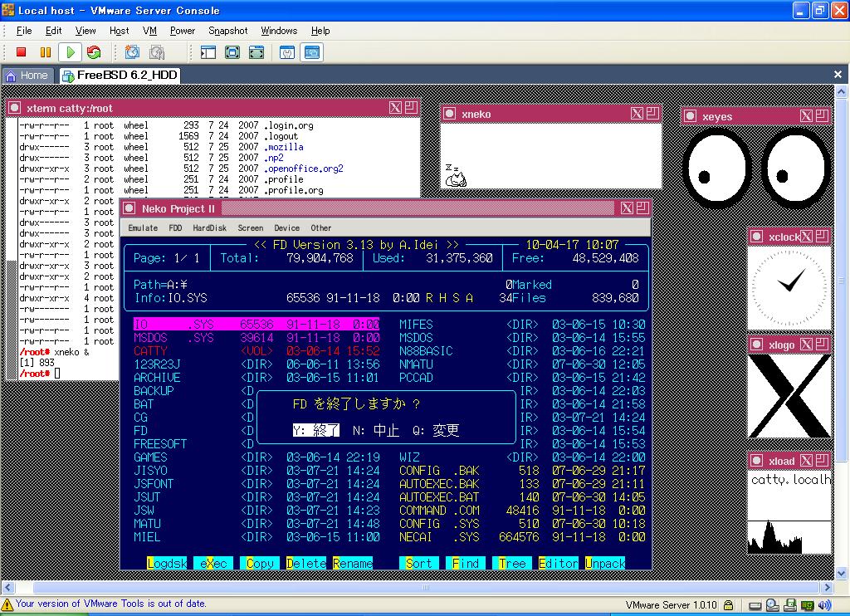The height and width of the screenshot is (616, 850).
Task: Click the CD-ROM device status icon
Action: pyautogui.click(x=773, y=605)
